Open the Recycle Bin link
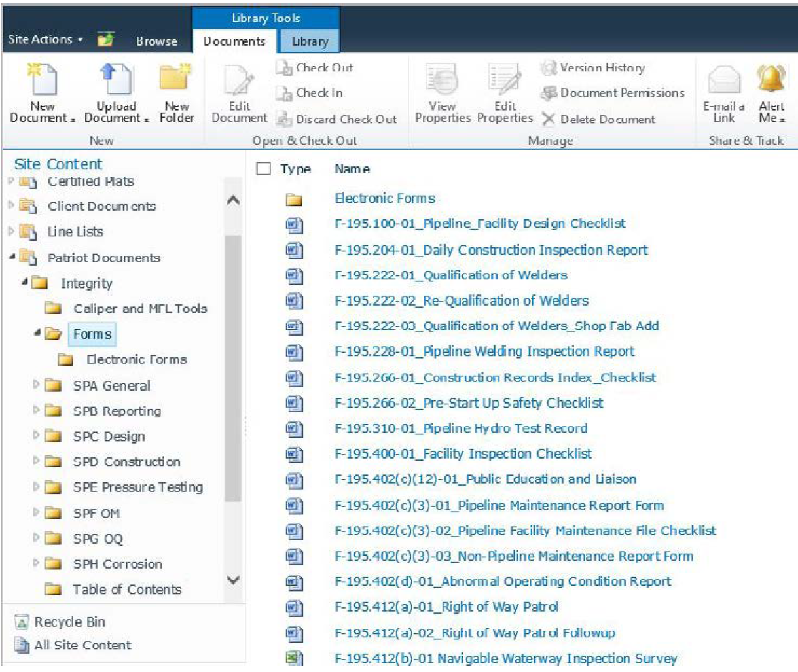798x672 pixels. point(69,622)
